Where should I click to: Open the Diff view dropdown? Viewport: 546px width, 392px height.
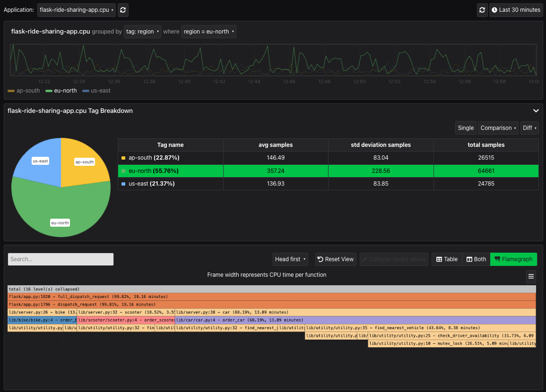pyautogui.click(x=529, y=128)
